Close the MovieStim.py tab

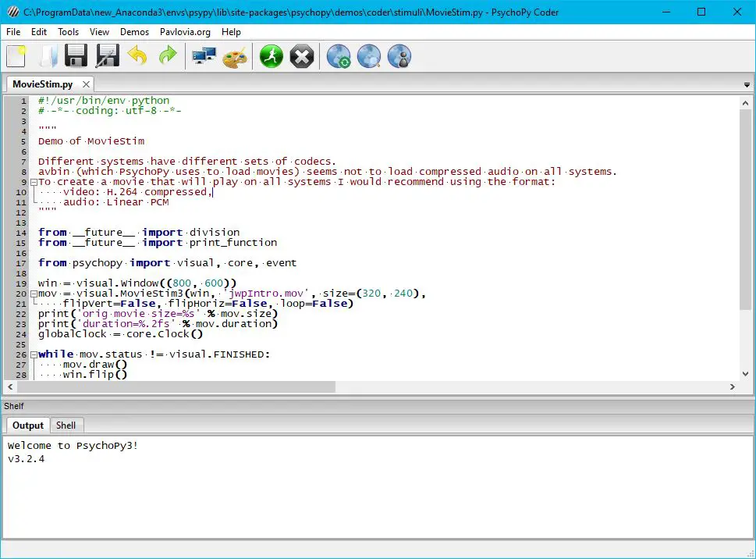pos(86,84)
